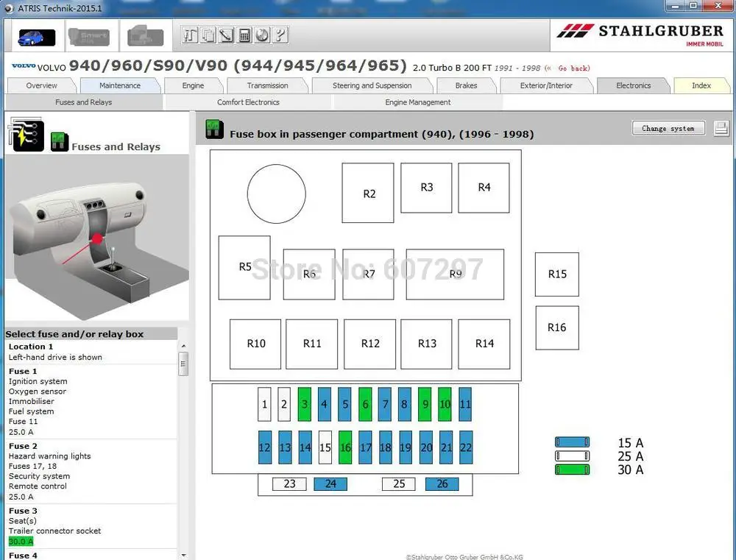Switch to the Brakes tab
The height and width of the screenshot is (560, 736).
point(466,85)
